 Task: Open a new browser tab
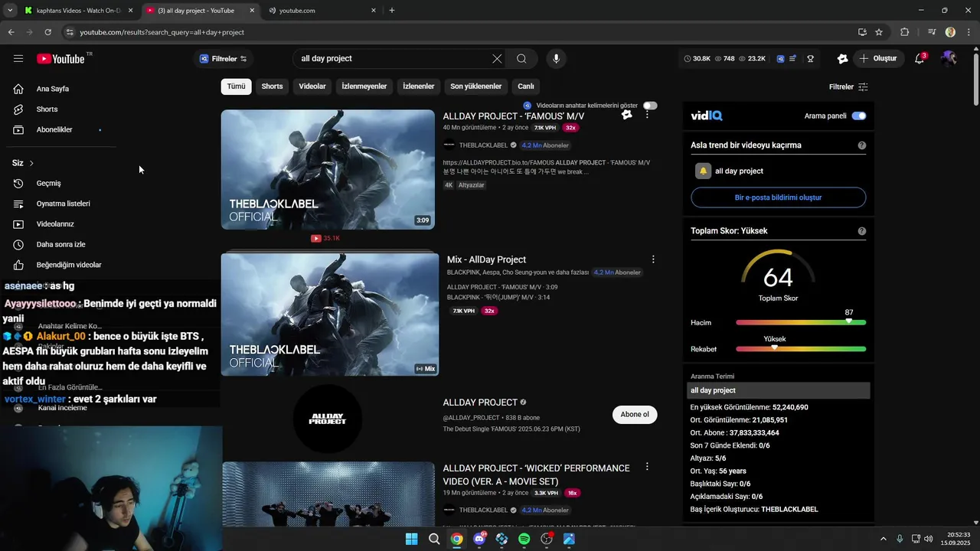392,11
